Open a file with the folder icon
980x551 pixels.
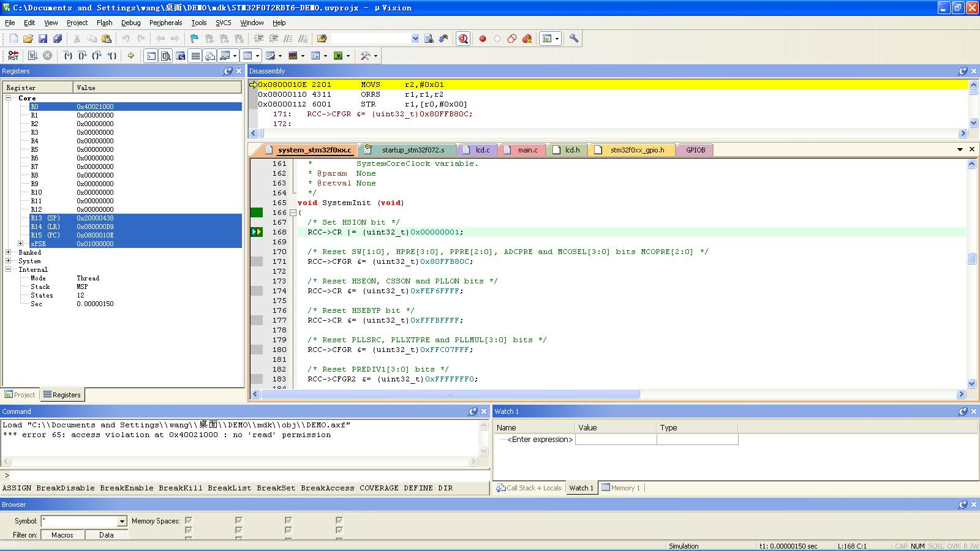pyautogui.click(x=28, y=39)
